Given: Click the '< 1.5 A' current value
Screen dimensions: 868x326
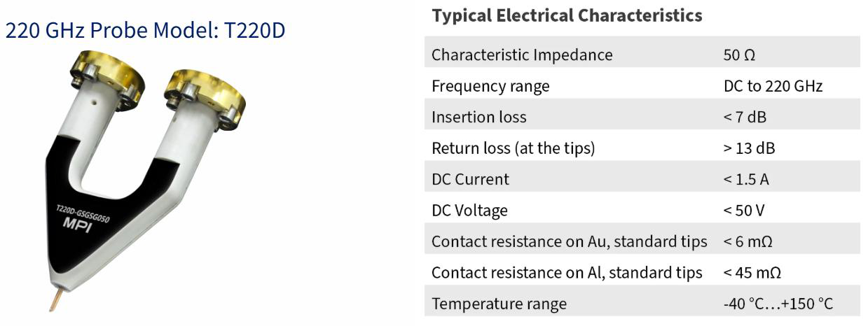Looking at the screenshot, I should [x=746, y=179].
